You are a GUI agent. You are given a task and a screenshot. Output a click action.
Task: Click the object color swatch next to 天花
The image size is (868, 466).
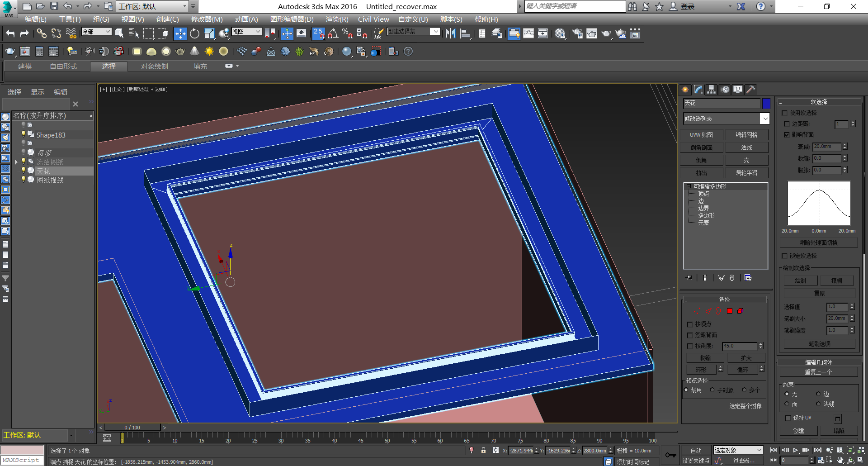766,103
